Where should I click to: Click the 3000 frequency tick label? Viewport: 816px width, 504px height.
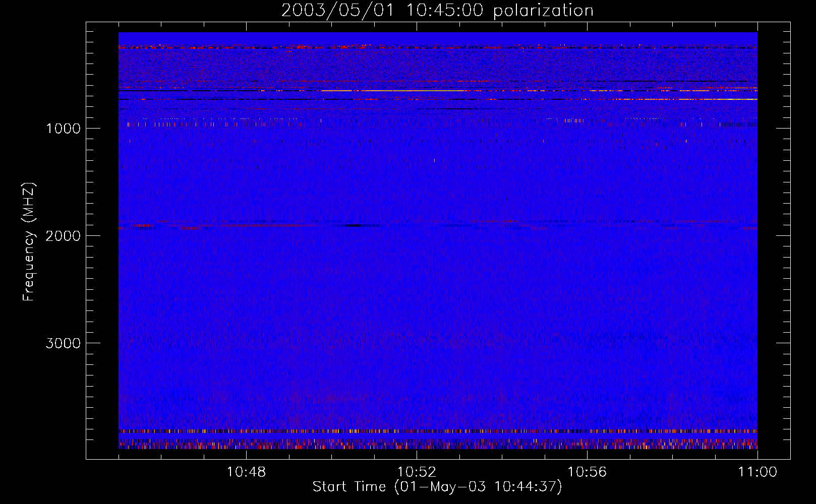click(63, 343)
